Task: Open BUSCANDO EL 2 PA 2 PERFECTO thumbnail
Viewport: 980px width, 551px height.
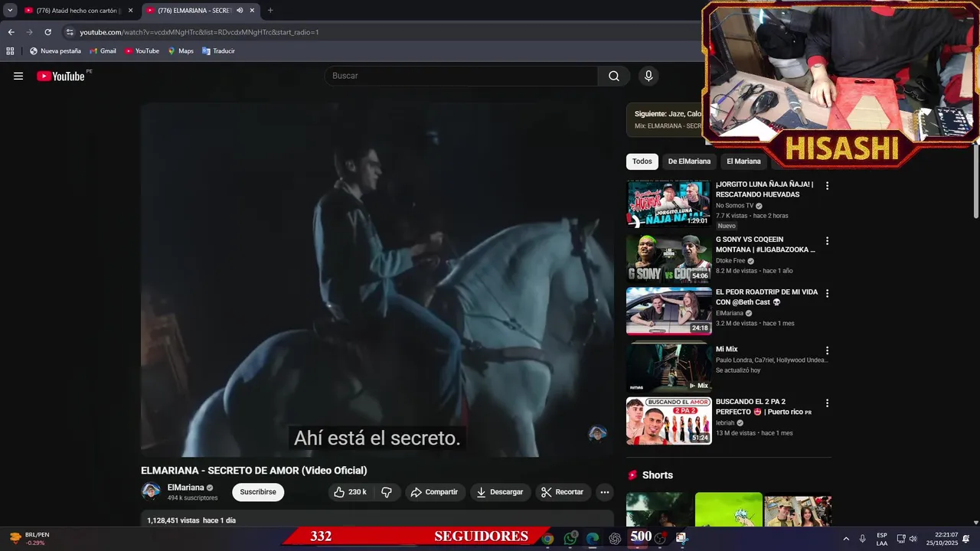Action: (x=669, y=421)
